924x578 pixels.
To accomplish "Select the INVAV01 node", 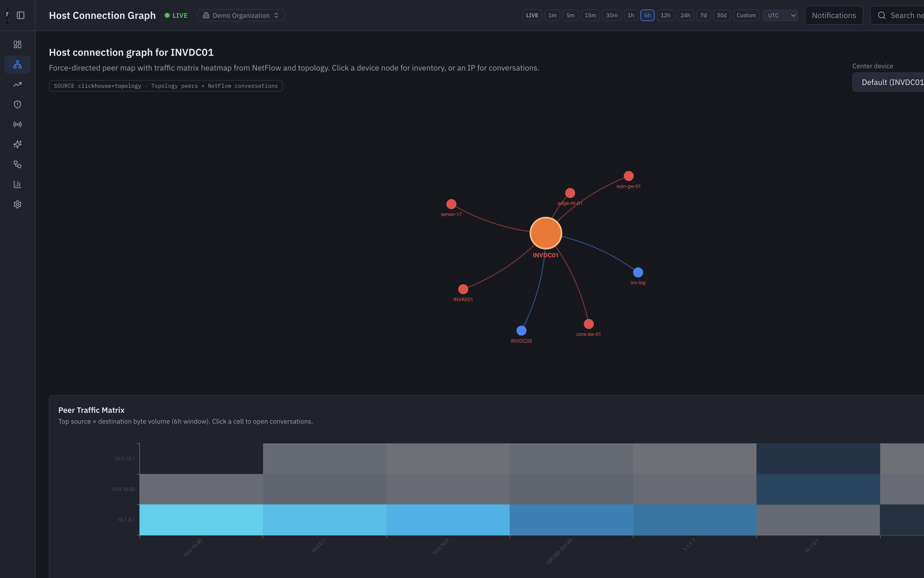I will tap(463, 289).
